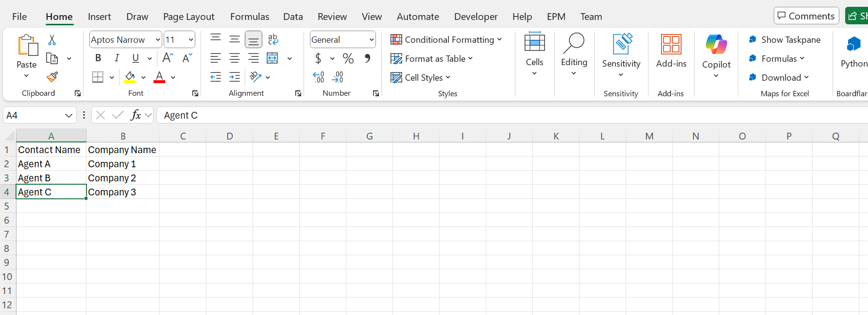
Task: Toggle Underline formatting
Action: point(136,58)
